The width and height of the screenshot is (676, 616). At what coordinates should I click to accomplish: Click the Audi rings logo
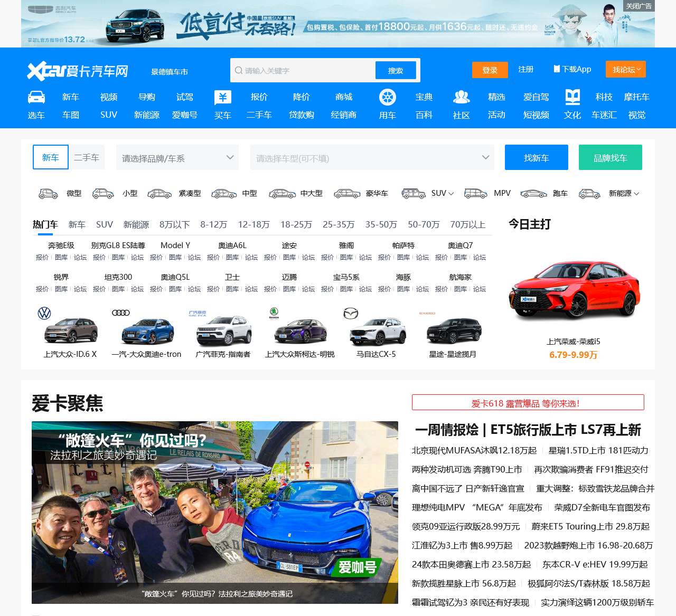point(121,313)
